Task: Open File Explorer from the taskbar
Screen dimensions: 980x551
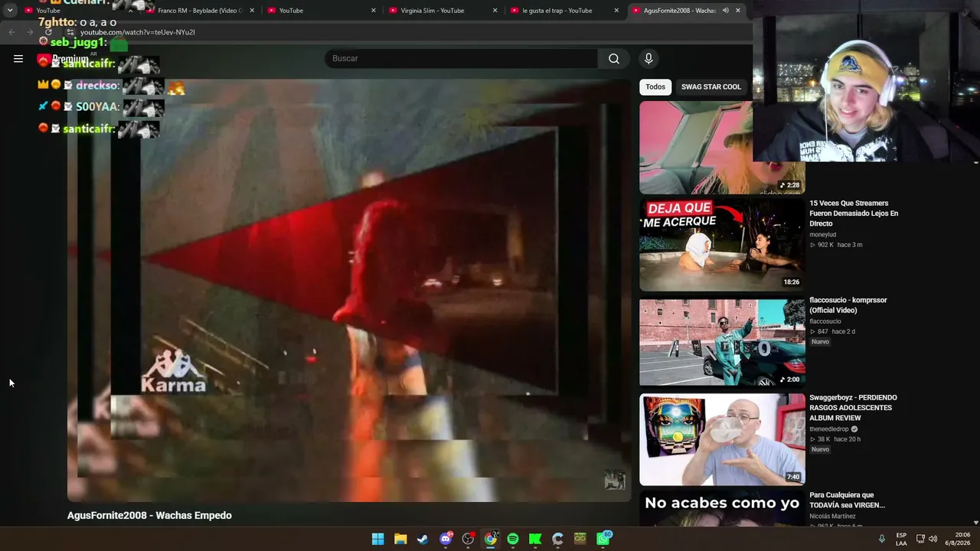Action: (400, 539)
